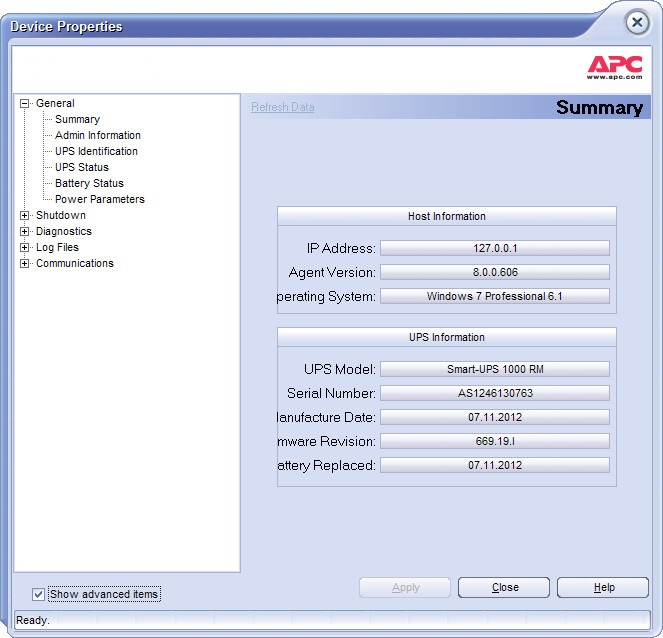663x638 pixels.
Task: Click the Serial Number label
Action: point(331,393)
